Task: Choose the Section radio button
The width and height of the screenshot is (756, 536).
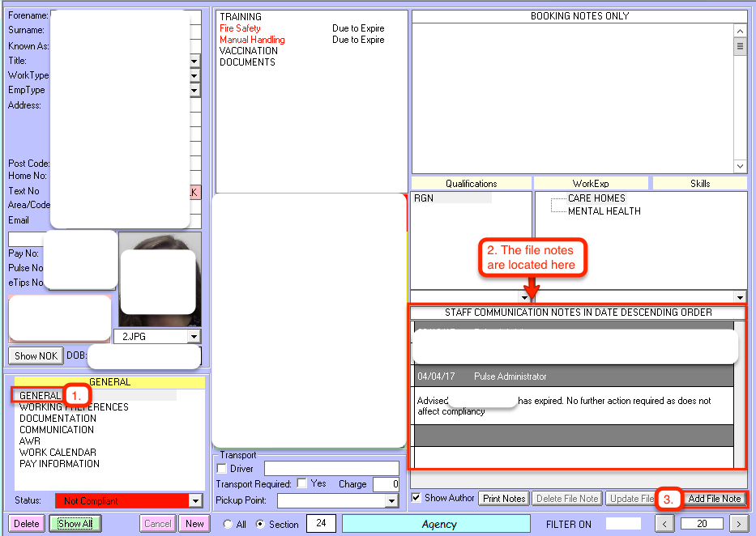Action: [x=260, y=525]
